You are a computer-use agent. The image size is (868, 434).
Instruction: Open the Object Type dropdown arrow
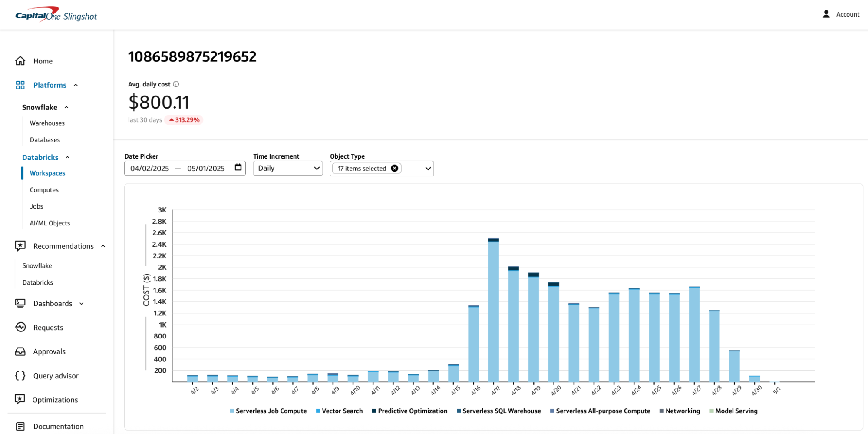(428, 168)
